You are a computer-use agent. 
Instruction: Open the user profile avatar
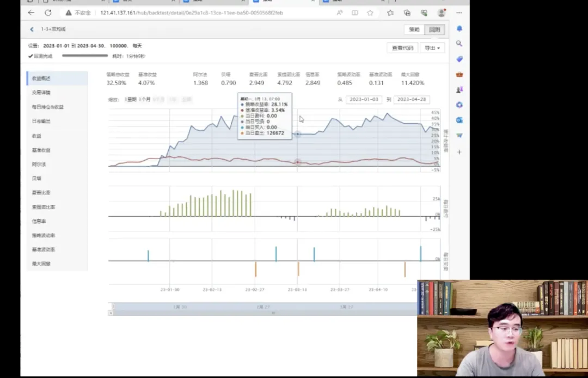pos(442,13)
